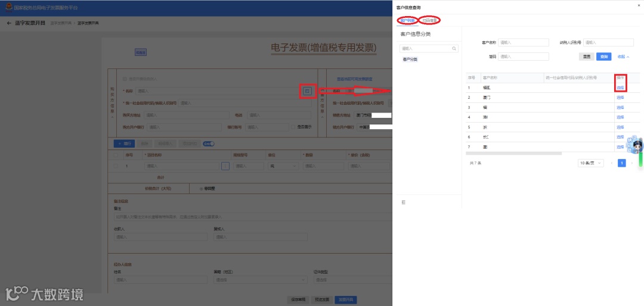Click the table horizontal scrollbar under the customer list

pos(513,154)
